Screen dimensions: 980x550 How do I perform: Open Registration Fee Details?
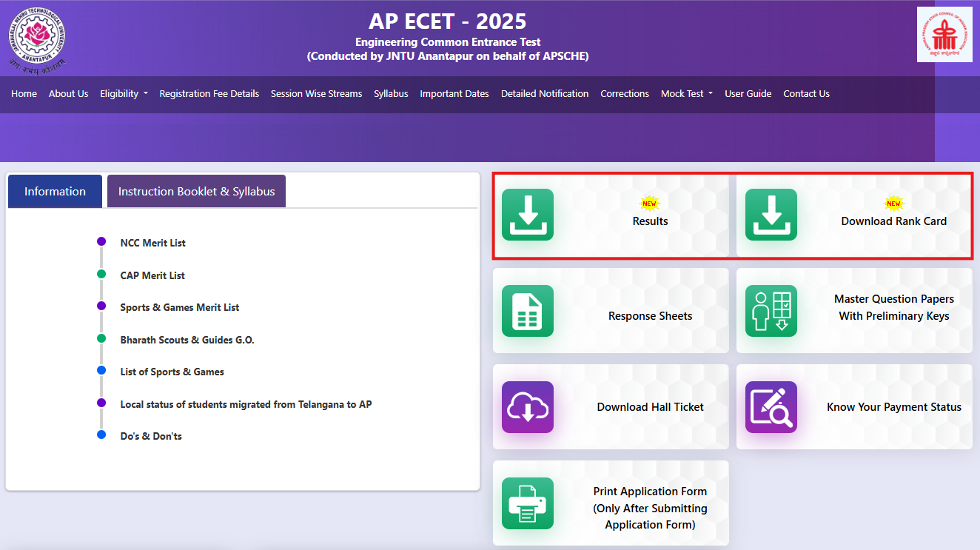pyautogui.click(x=209, y=93)
